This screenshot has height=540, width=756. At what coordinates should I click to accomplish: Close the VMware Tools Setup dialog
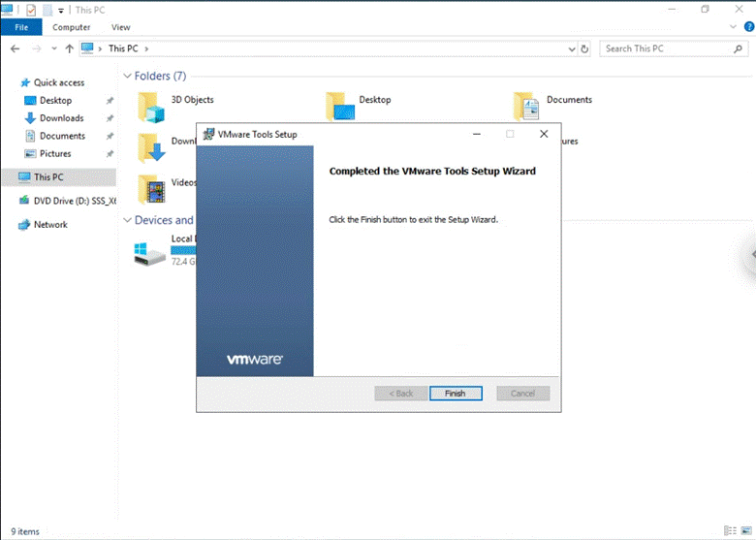[544, 134]
